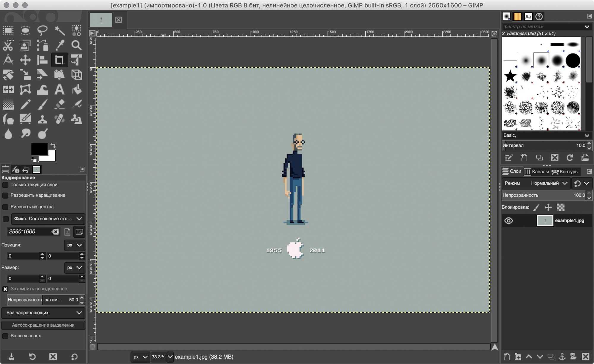This screenshot has height=364, width=594.
Task: Select the Paintbrush tool
Action: 42,104
